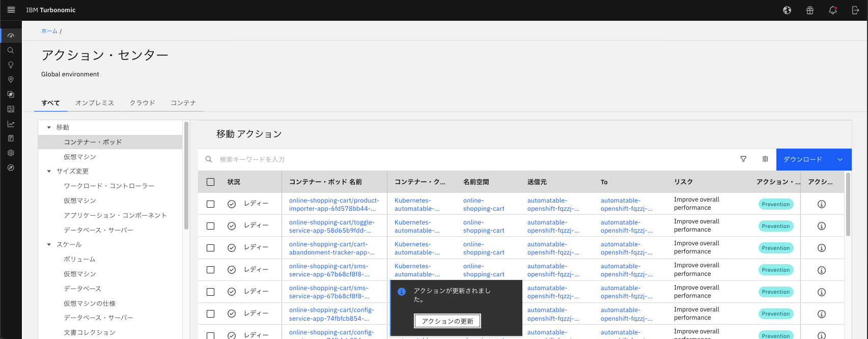Click the search icon in left sidebar
This screenshot has width=868, height=339.
tap(11, 50)
